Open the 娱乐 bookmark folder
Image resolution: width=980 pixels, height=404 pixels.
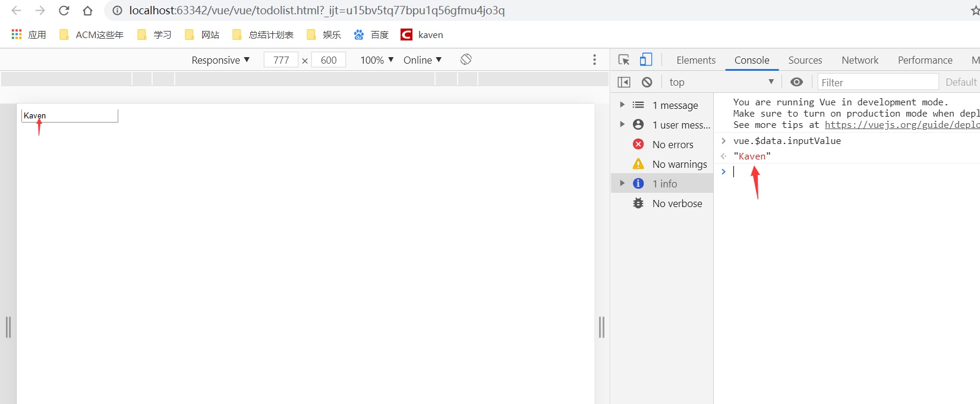324,35
